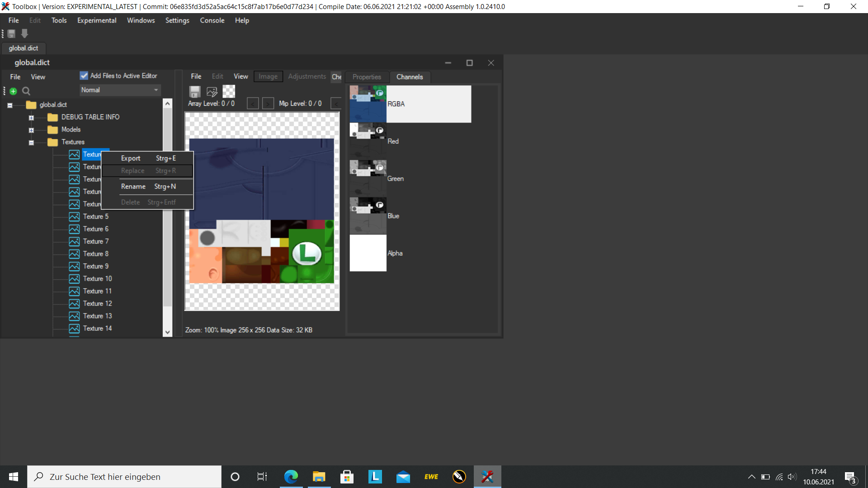
Task: Click the next Mip Level arrow button
Action: click(x=268, y=103)
